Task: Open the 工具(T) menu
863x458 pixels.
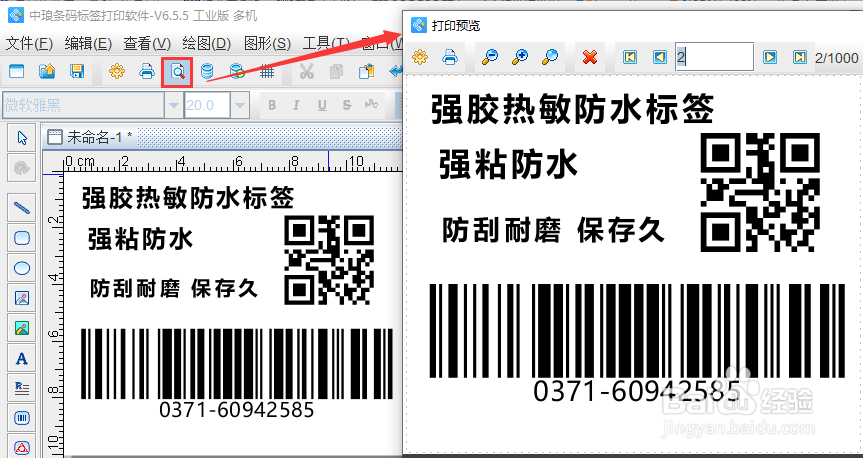Action: click(326, 43)
